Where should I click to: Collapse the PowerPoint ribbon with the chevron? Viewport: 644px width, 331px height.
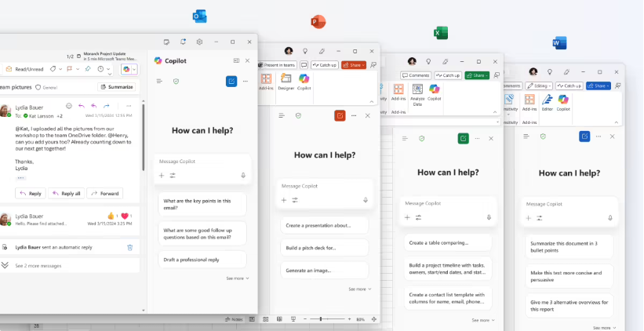372,102
